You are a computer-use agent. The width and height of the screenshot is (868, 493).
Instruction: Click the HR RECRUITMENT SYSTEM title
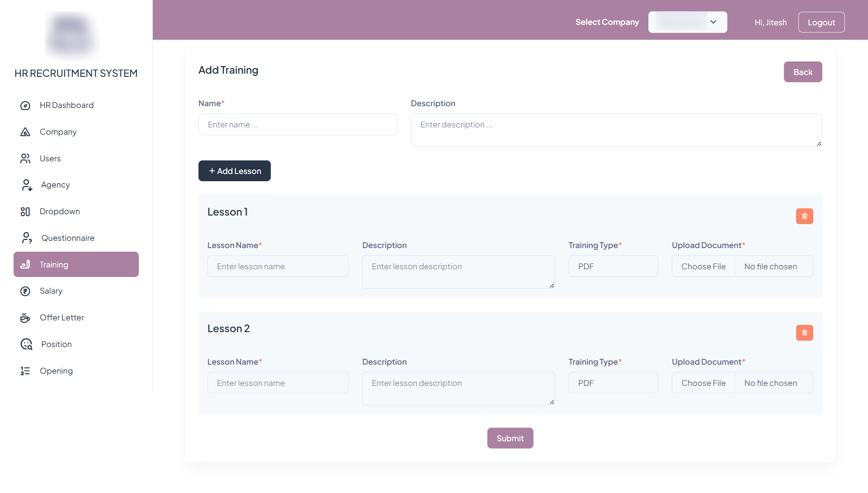pos(76,74)
